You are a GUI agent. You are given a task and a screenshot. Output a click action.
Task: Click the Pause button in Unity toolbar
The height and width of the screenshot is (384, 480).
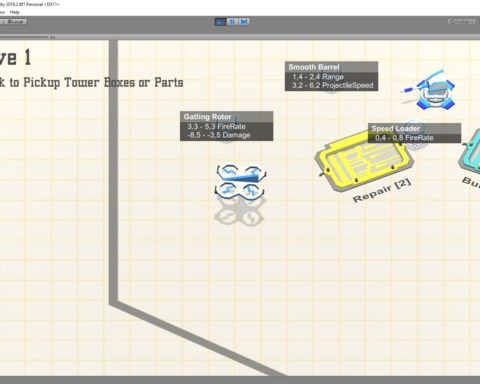pos(232,22)
